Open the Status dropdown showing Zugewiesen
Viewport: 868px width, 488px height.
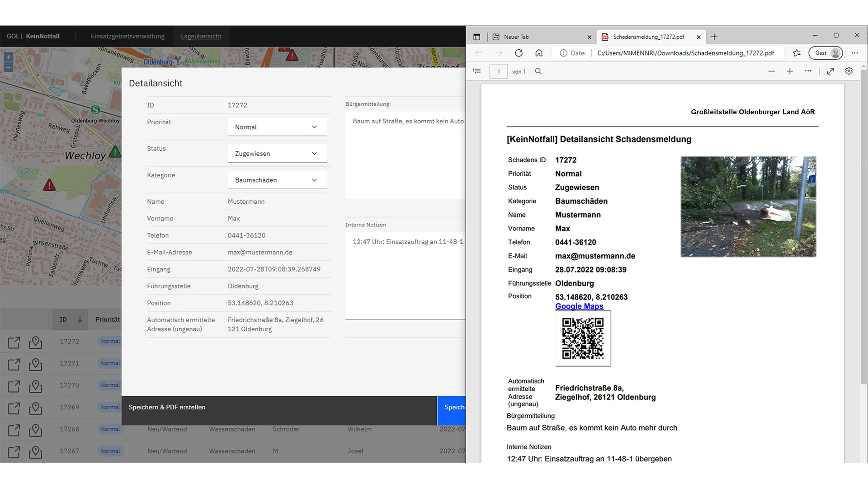click(277, 154)
